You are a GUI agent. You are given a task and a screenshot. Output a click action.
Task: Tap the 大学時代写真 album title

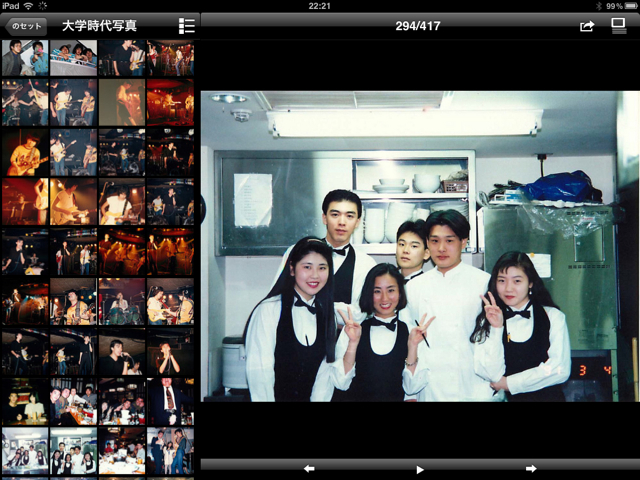pyautogui.click(x=100, y=26)
